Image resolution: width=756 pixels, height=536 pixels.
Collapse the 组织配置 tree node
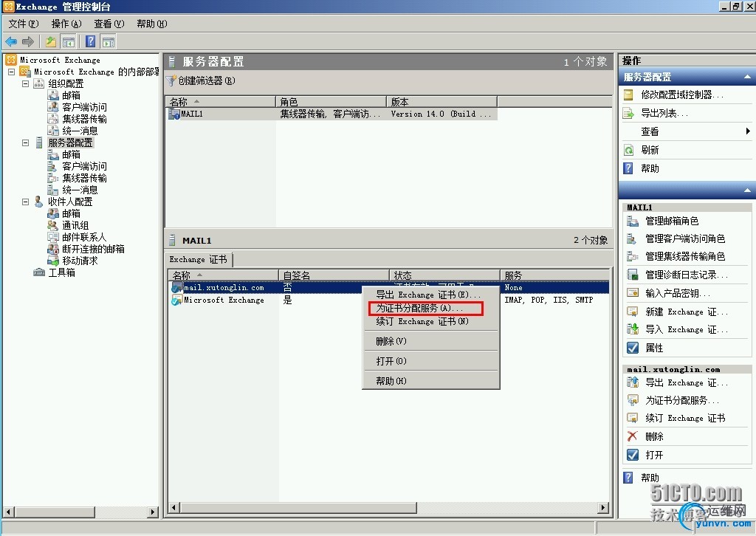pyautogui.click(x=26, y=83)
